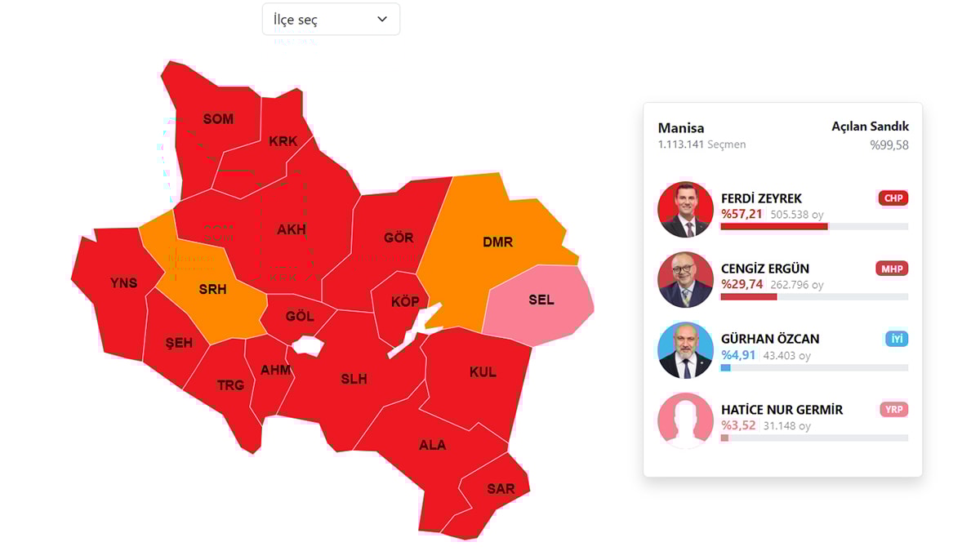Open the İlçe seç dropdown
980x551 pixels.
tap(331, 19)
